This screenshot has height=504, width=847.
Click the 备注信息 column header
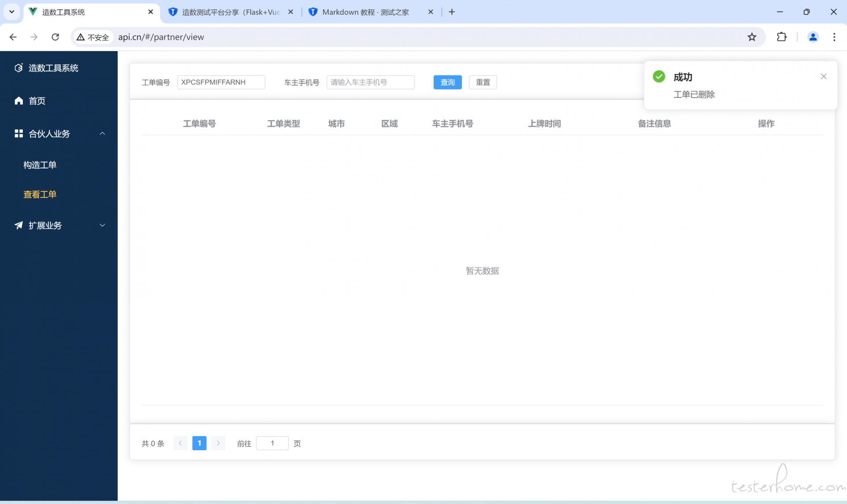[654, 124]
